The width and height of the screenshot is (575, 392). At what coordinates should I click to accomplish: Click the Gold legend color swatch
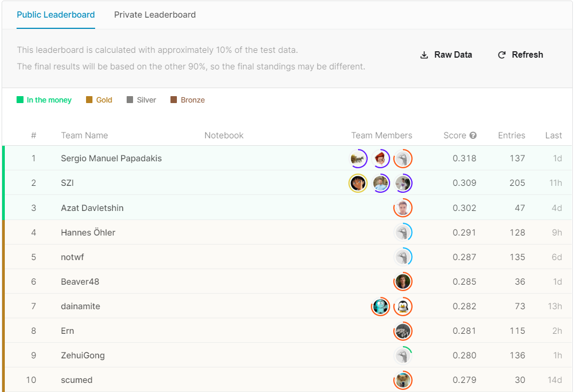(89, 100)
